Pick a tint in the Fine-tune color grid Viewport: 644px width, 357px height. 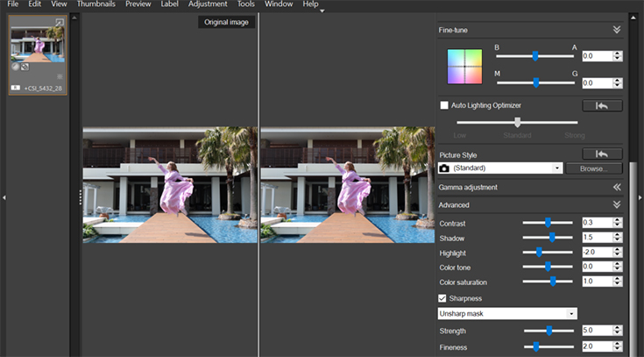[464, 67]
